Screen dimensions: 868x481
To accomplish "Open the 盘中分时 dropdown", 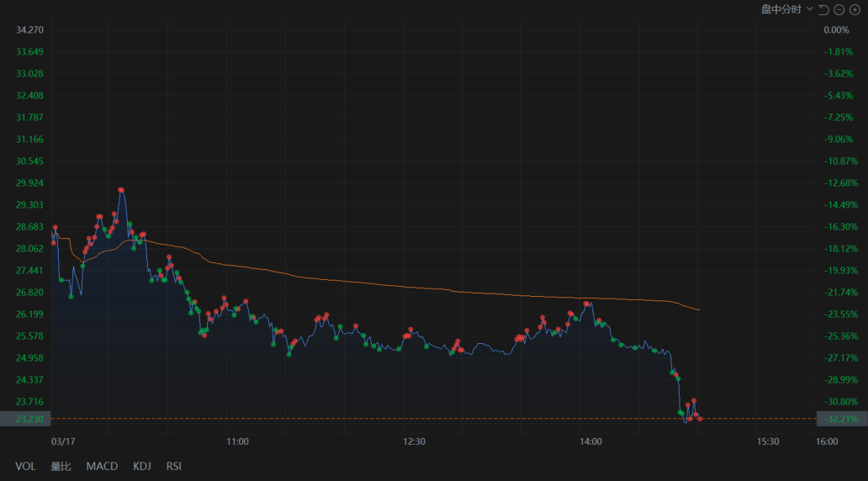I will click(x=786, y=9).
